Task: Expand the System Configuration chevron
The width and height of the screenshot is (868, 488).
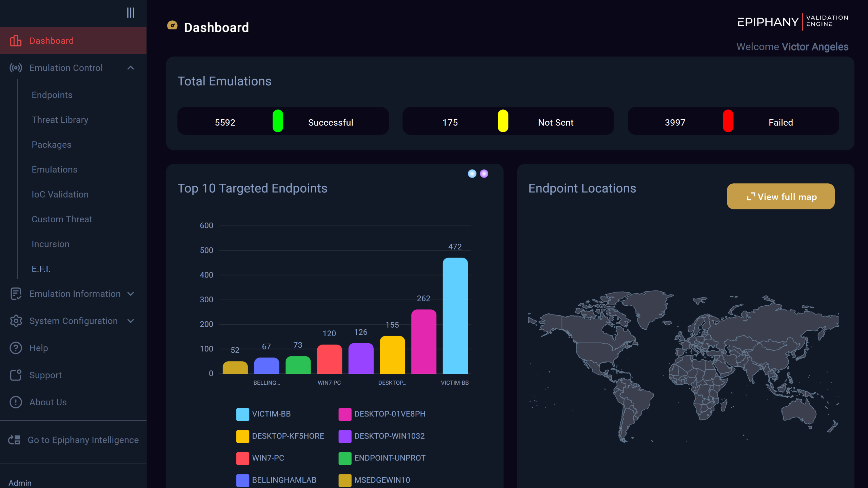Action: [x=131, y=321]
